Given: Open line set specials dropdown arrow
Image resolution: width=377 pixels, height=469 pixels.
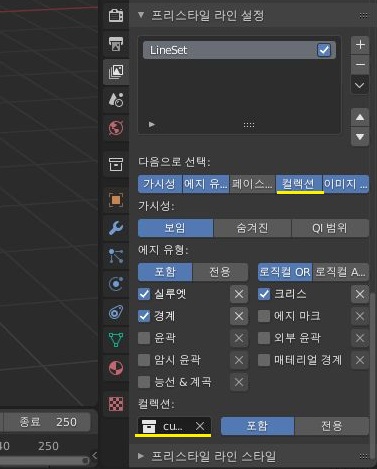Looking at the screenshot, I should (360, 85).
